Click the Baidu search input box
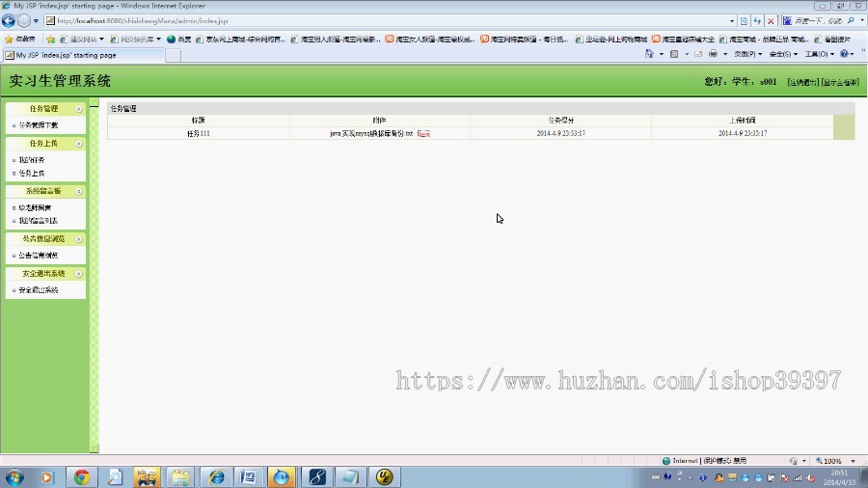Image resolution: width=868 pixels, height=488 pixels. (818, 21)
